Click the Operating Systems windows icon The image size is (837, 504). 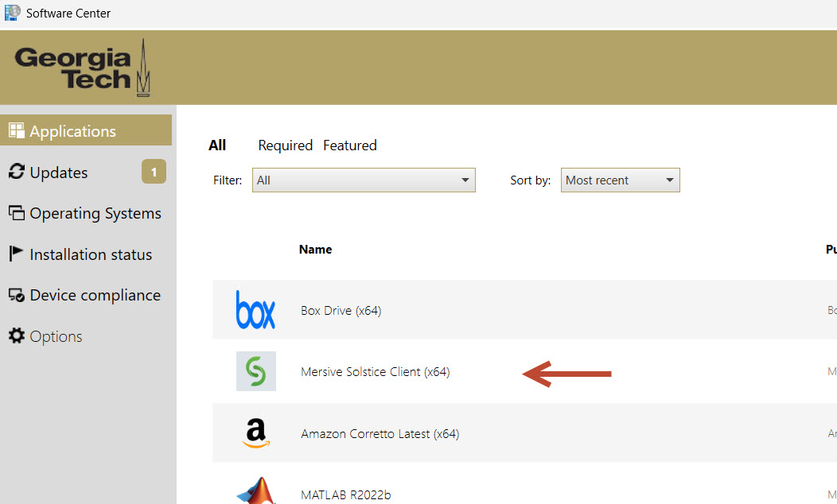point(17,213)
